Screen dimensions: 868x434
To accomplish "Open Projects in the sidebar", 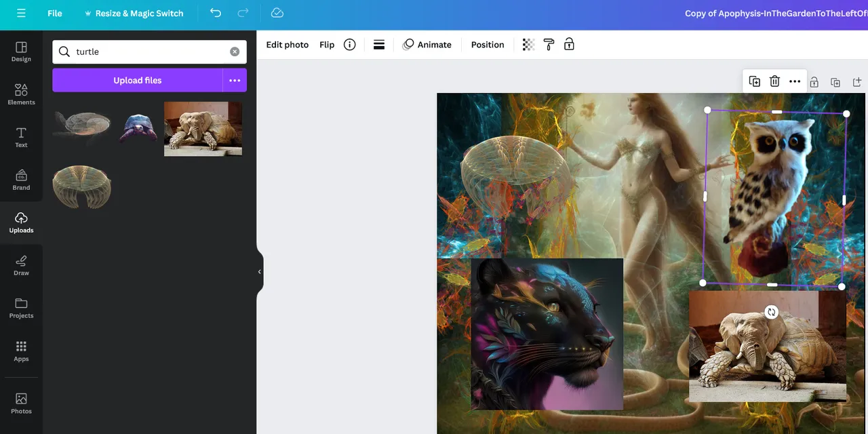I will [x=21, y=308].
